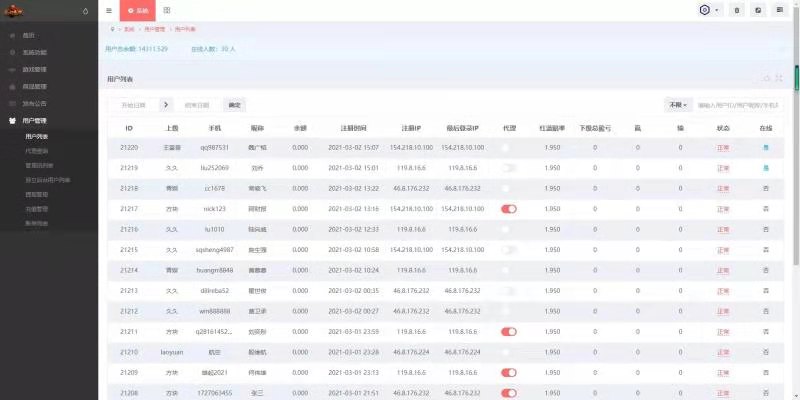
Task: Click the water-drop theme icon in sidebar header
Action: pyautogui.click(x=84, y=11)
